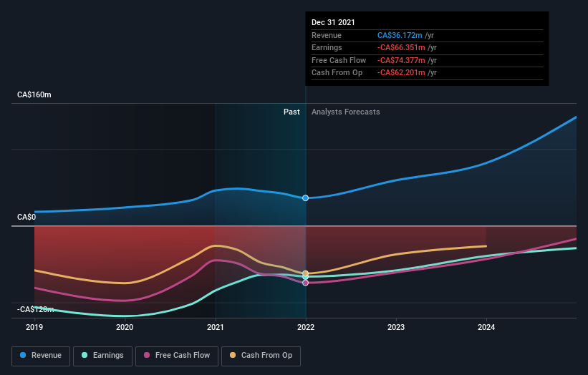
Task: Toggle the Cash From Op legend button
Action: (261, 356)
